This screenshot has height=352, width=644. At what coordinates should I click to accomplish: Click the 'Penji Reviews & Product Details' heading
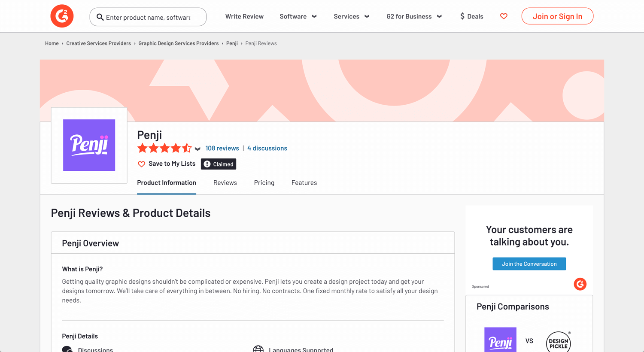131,213
